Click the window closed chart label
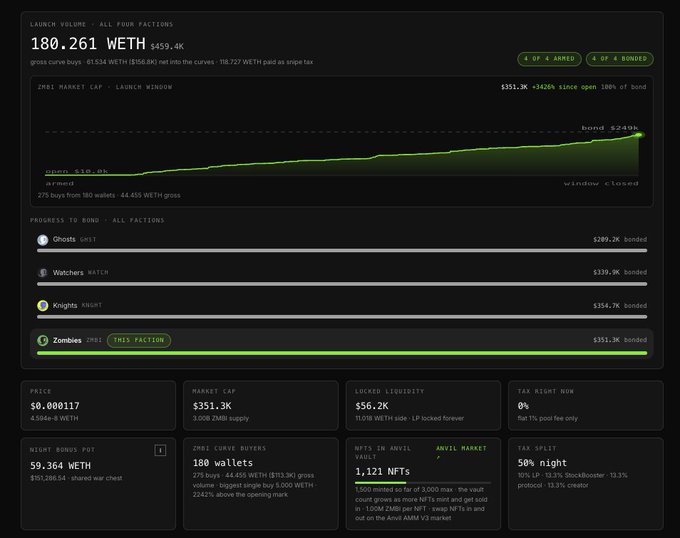This screenshot has height=538, width=680. (601, 183)
